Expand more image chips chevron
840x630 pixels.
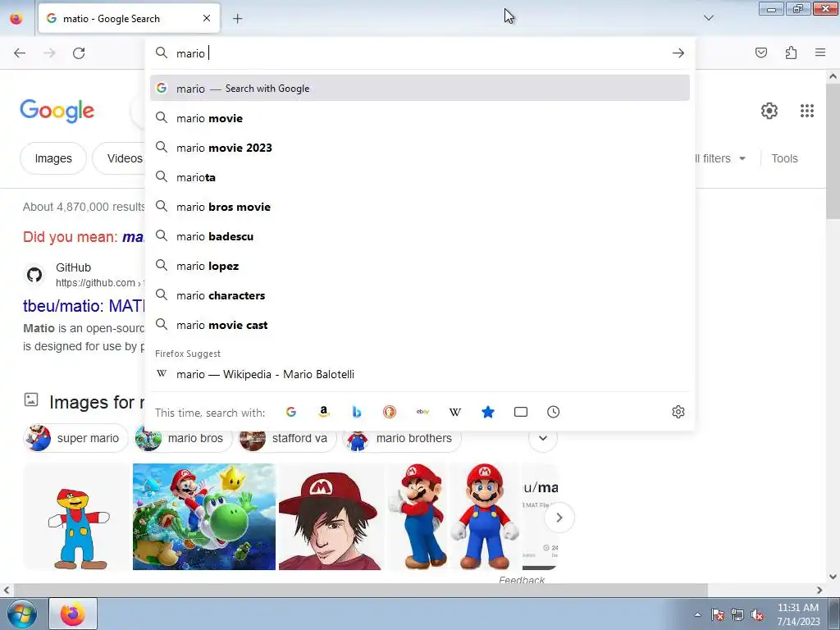543,438
